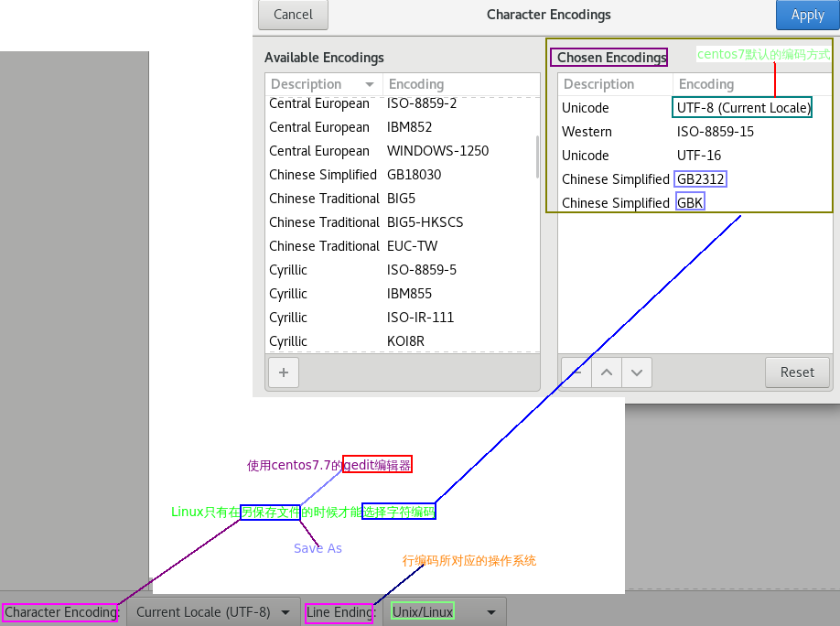840x626 pixels.
Task: Select the Cyrillic ISO-8859-5 row
Action: pyautogui.click(x=403, y=270)
